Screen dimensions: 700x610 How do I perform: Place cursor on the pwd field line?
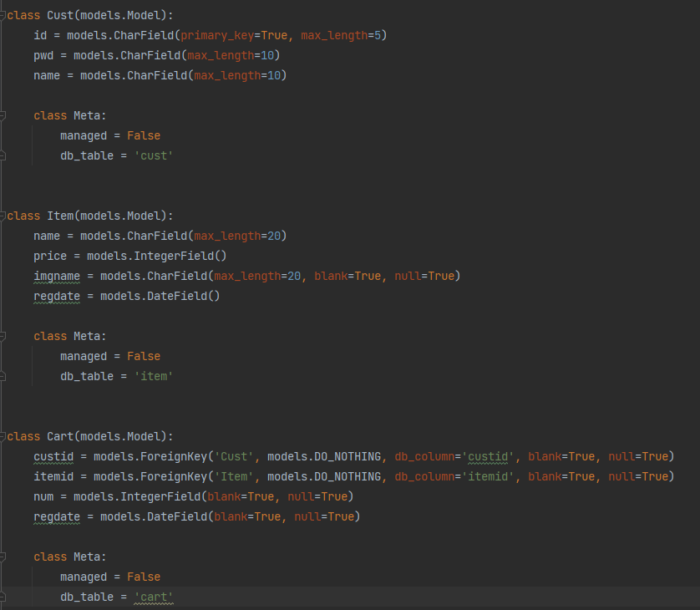(157, 56)
